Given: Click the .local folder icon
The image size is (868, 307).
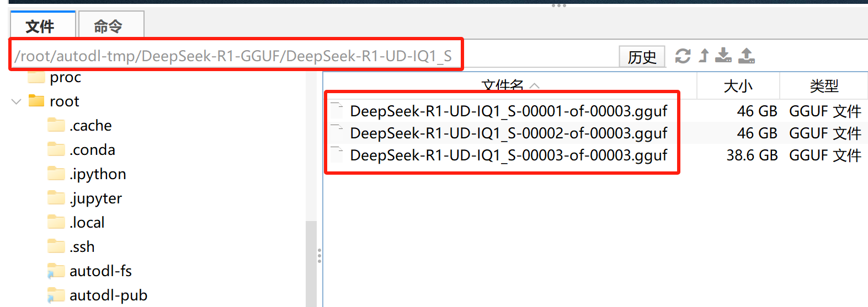Looking at the screenshot, I should [56, 222].
